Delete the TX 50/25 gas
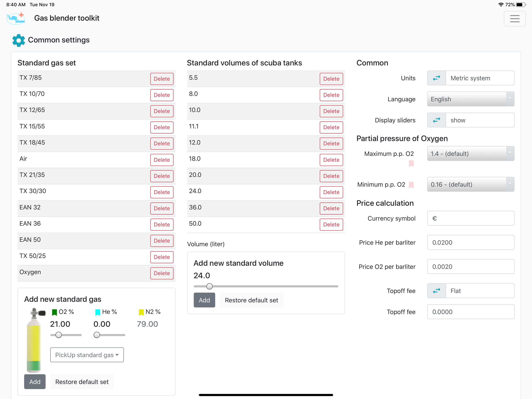Image resolution: width=532 pixels, height=399 pixels. pos(162,257)
